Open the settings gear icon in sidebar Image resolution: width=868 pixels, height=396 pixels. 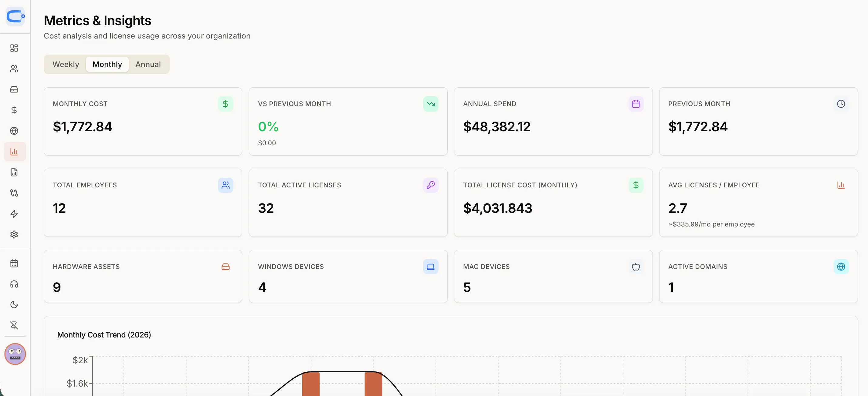click(x=14, y=234)
